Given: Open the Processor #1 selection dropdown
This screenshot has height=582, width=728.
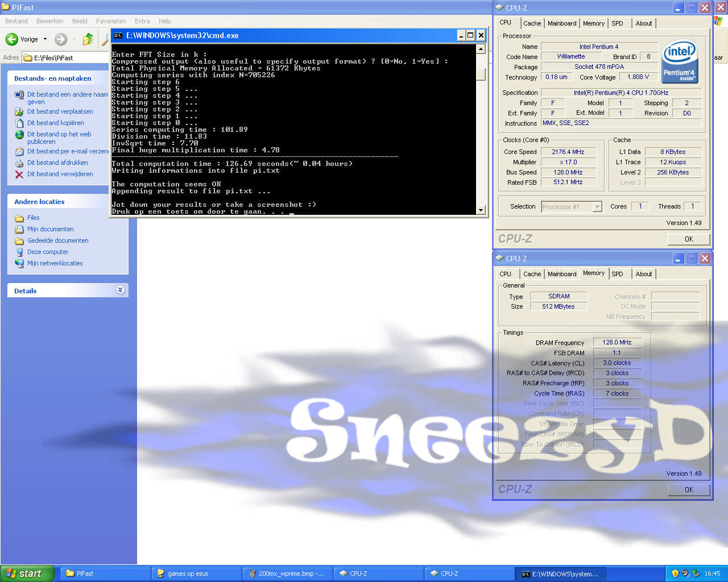Looking at the screenshot, I should coord(597,207).
